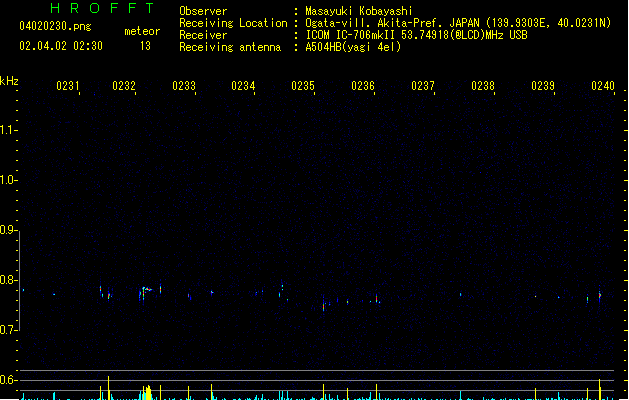This screenshot has width=629, height=400.
Task: Click the A504HB(yagi 4el) antenna text
Action: pyautogui.click(x=353, y=47)
